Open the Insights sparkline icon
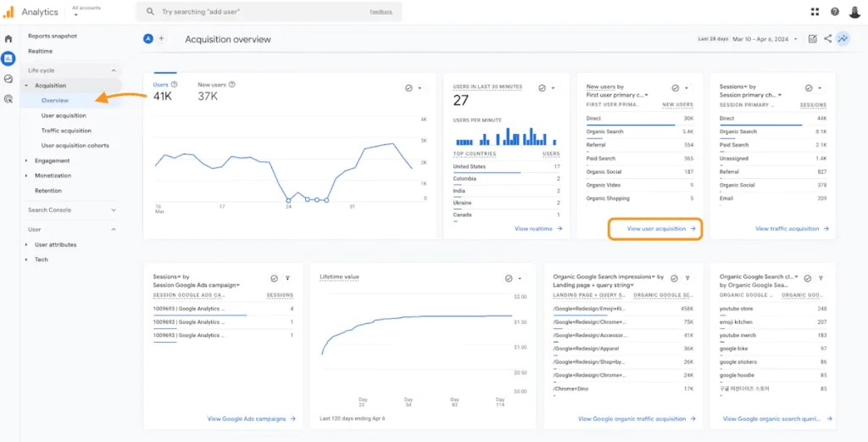 (843, 39)
